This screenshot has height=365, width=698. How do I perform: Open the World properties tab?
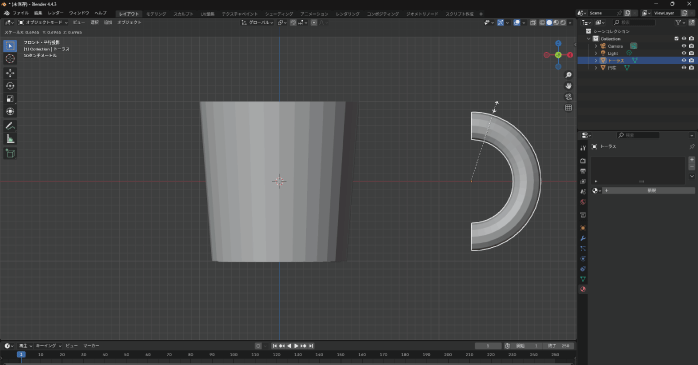point(583,202)
